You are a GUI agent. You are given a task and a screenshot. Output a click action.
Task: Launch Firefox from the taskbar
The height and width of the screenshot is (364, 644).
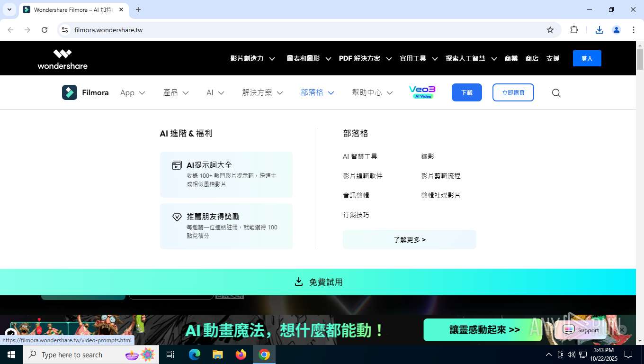(241, 355)
